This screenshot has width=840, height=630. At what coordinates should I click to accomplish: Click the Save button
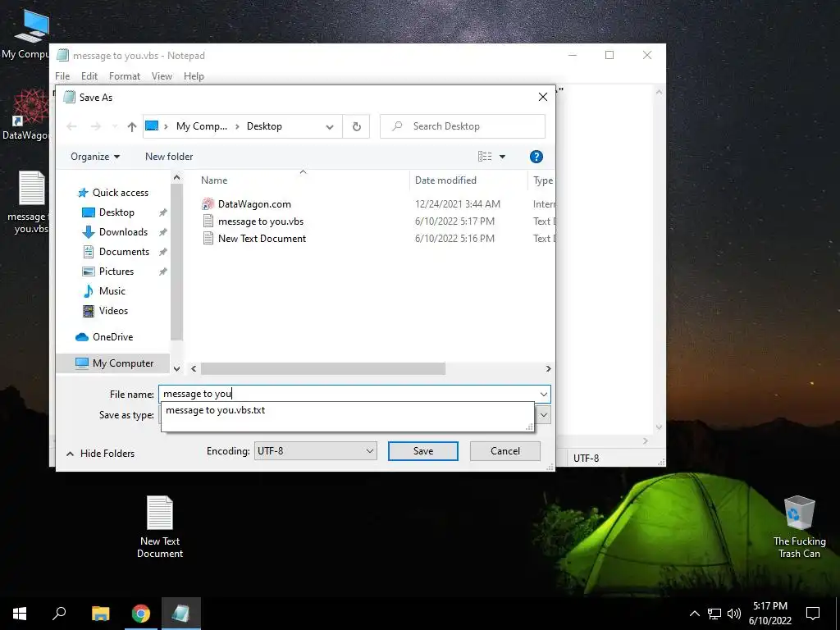tap(422, 451)
